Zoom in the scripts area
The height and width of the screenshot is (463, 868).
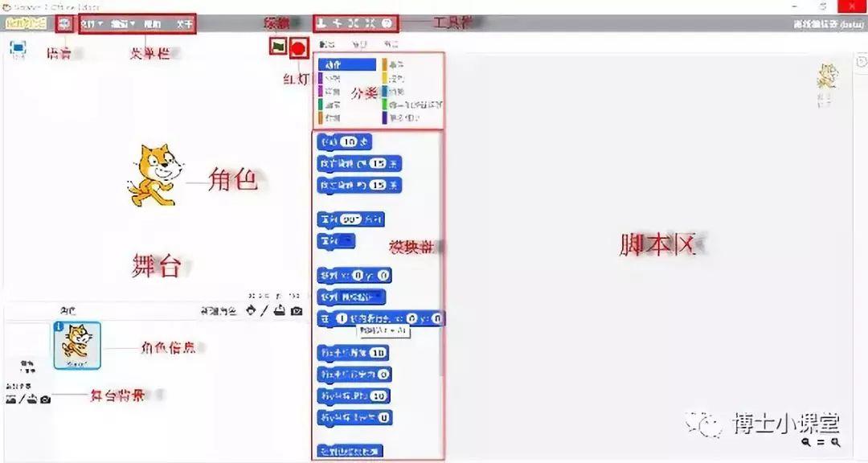837,442
